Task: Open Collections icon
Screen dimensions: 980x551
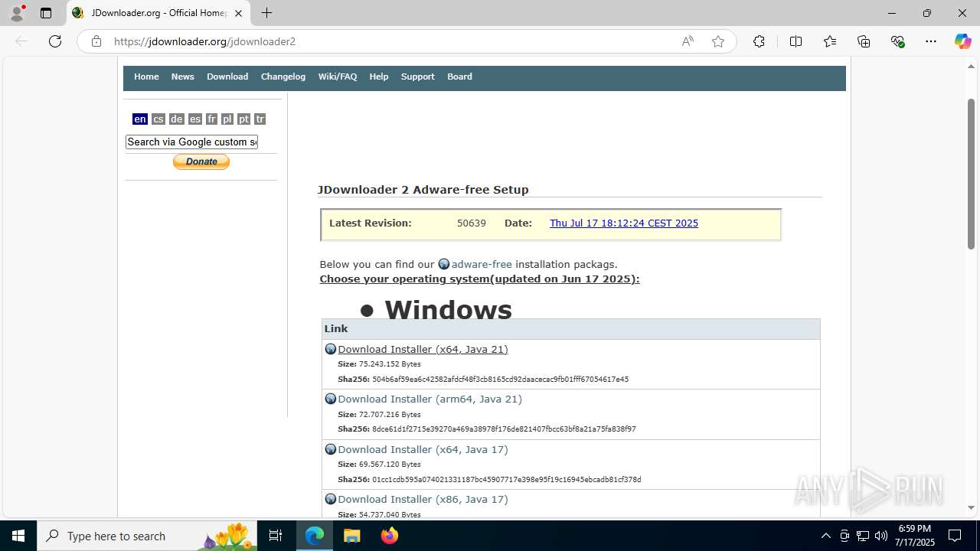Action: (864, 41)
